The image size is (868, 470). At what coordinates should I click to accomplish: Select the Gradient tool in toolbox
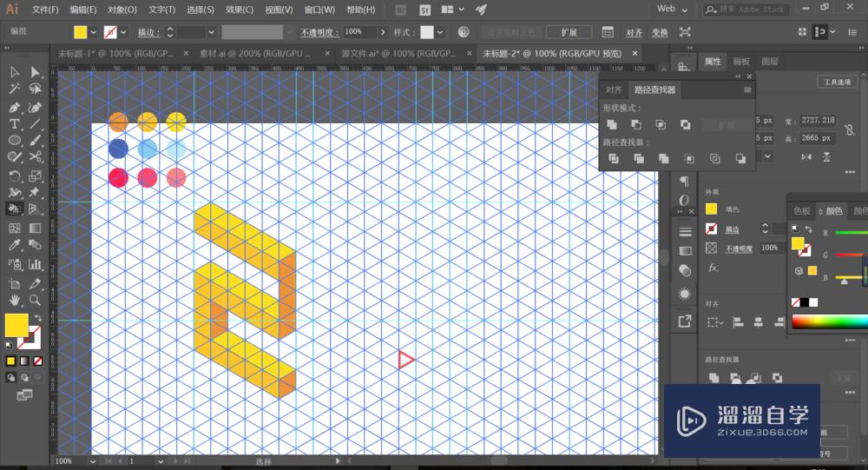pyautogui.click(x=35, y=228)
